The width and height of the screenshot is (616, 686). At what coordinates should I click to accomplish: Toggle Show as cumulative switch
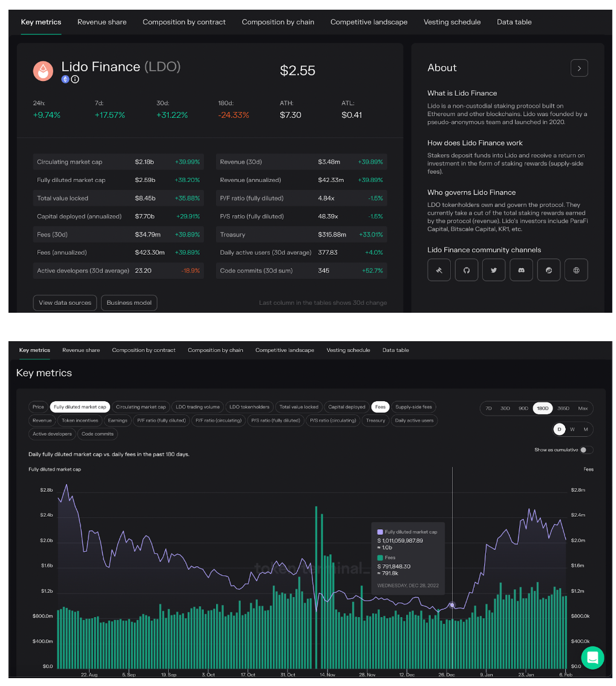tap(586, 449)
